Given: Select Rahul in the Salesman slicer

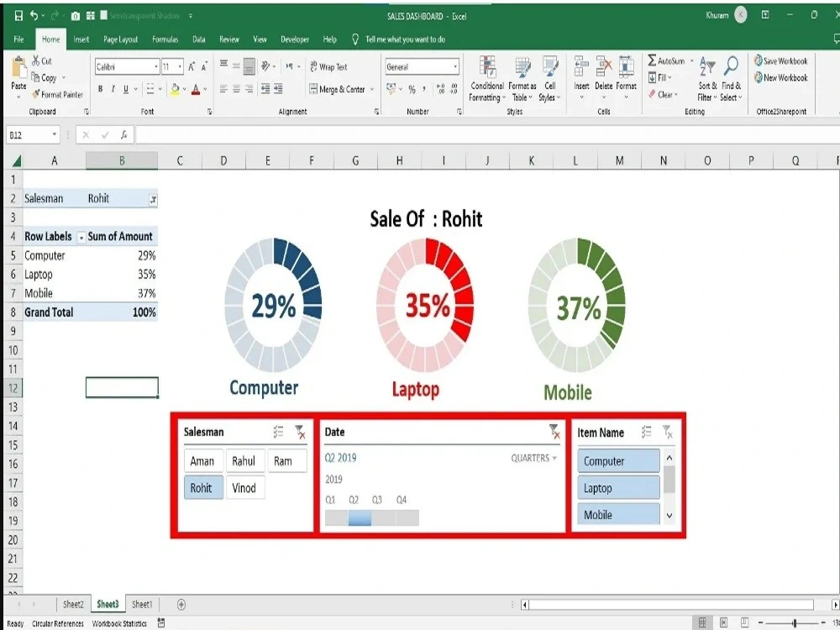Looking at the screenshot, I should tap(244, 460).
